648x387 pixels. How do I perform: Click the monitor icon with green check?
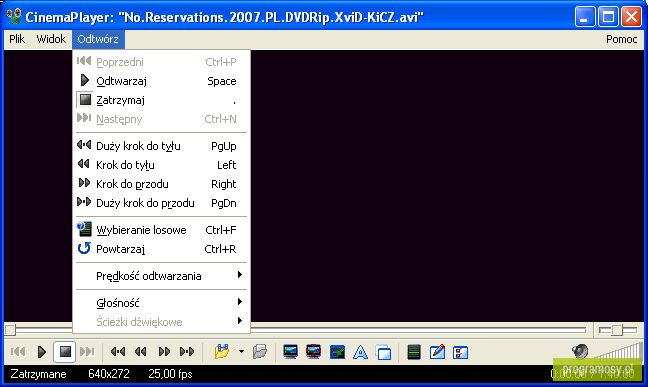pos(337,352)
